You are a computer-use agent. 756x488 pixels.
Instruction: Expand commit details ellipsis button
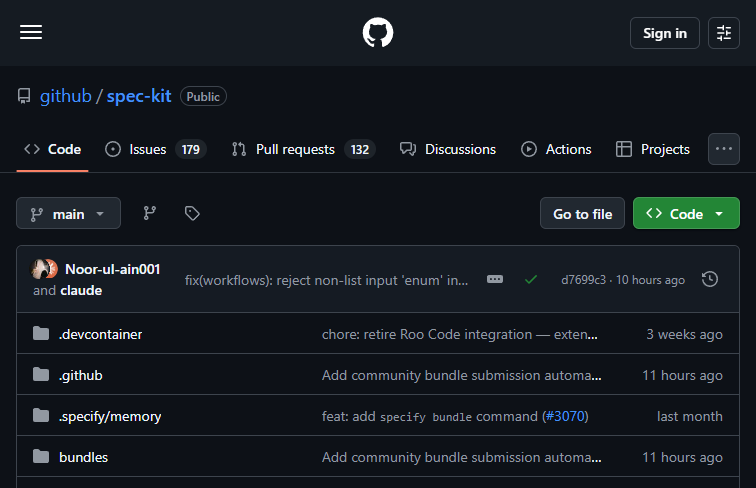[495, 279]
